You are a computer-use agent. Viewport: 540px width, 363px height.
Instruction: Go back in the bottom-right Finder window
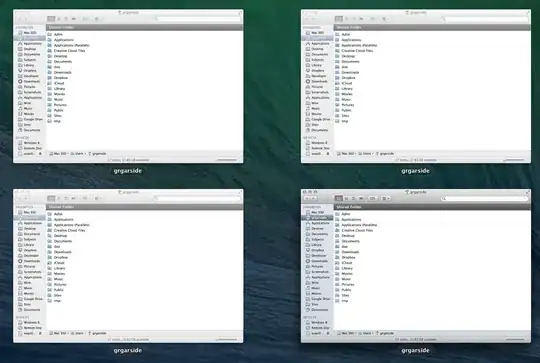307,198
